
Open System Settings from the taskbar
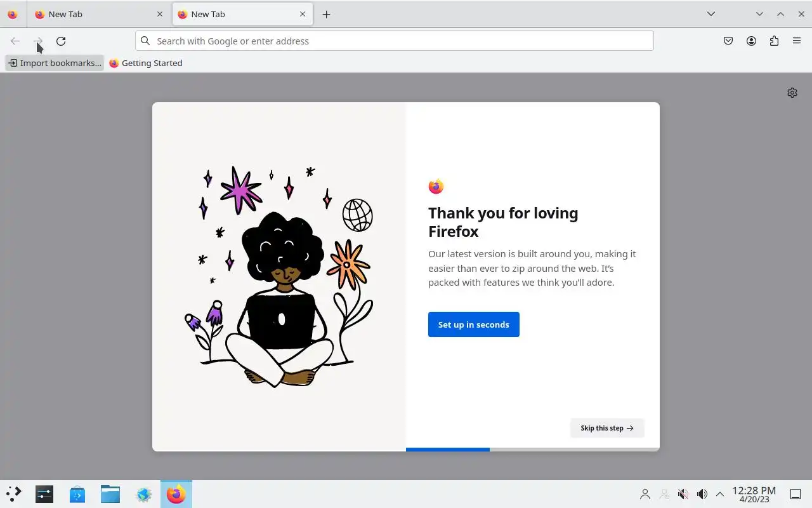44,494
